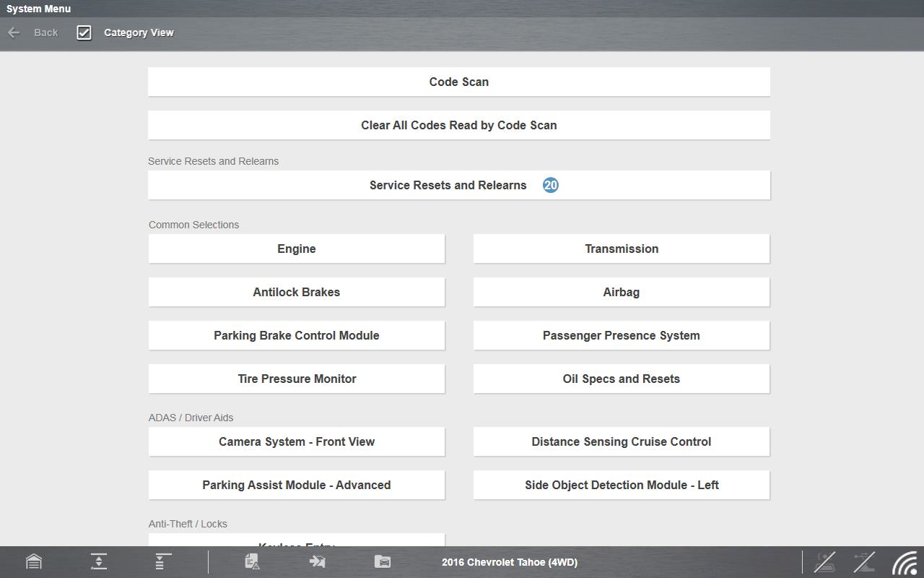Click the crossed-out USB connection icon

point(864,561)
